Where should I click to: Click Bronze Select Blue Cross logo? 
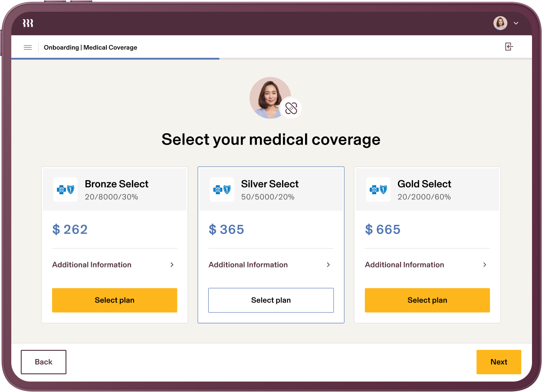pos(66,189)
